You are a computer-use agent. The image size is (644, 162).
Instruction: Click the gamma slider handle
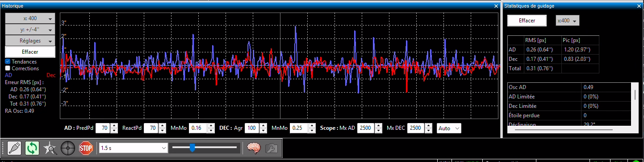192,147
